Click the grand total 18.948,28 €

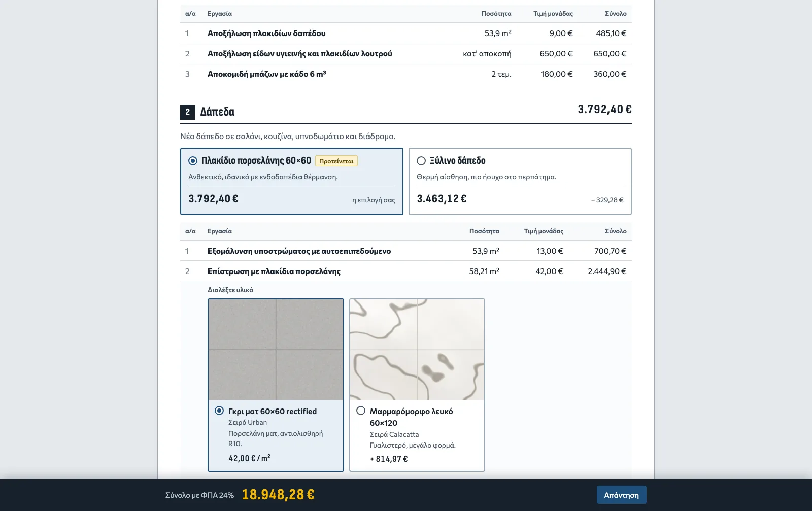278,494
